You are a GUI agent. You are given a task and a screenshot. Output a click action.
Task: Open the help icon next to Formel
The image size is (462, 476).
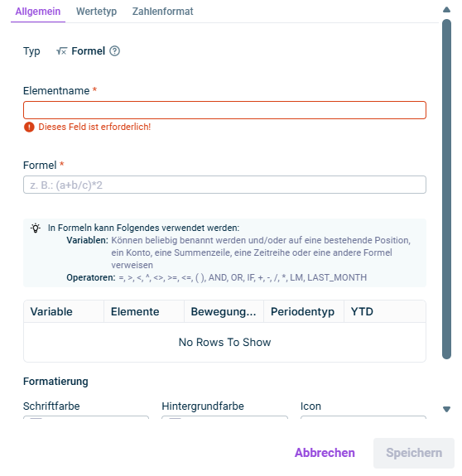coord(115,51)
